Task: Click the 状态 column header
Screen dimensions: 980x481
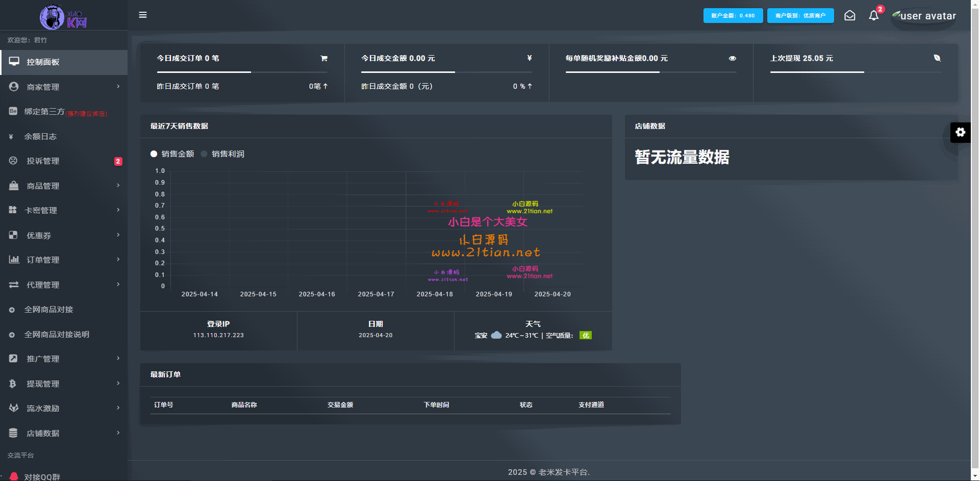Action: tap(526, 404)
